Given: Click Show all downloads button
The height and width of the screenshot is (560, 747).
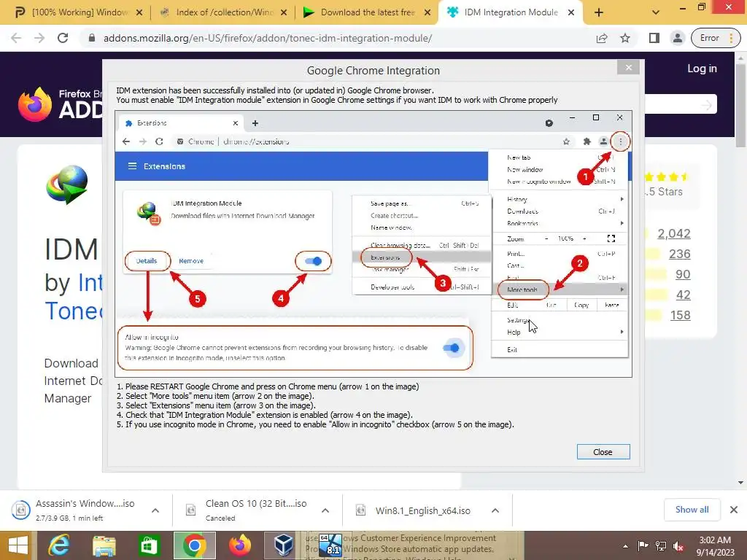Looking at the screenshot, I should [692, 510].
